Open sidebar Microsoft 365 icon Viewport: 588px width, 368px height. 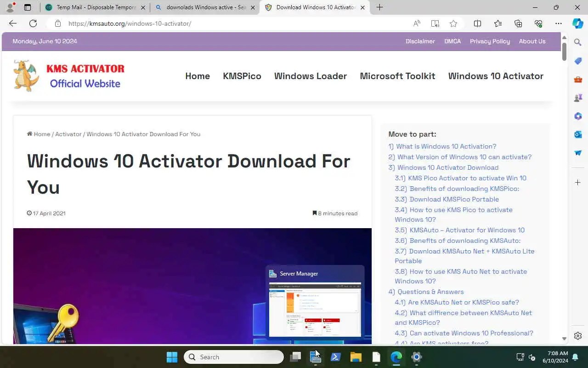coord(578,116)
